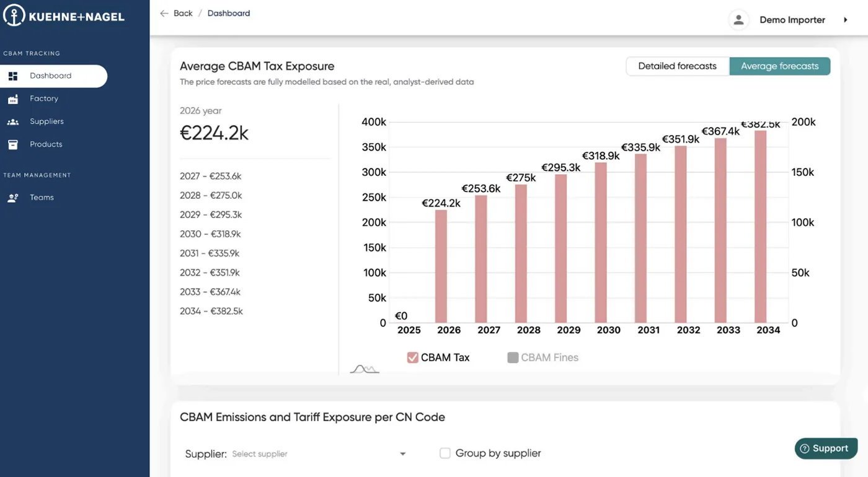This screenshot has width=868, height=477.
Task: Click the distribution curve icon below chart
Action: click(x=365, y=369)
